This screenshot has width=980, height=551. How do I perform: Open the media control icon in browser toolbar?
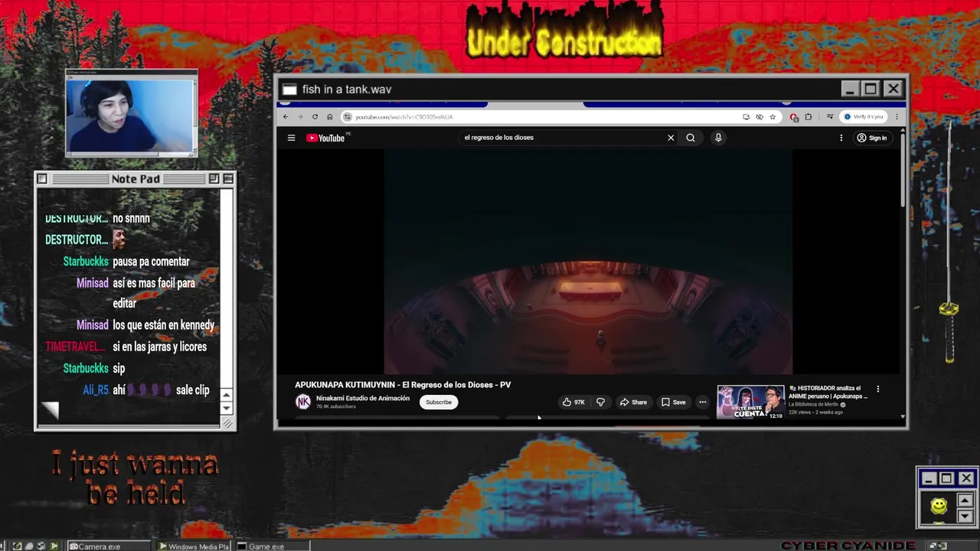pos(829,117)
